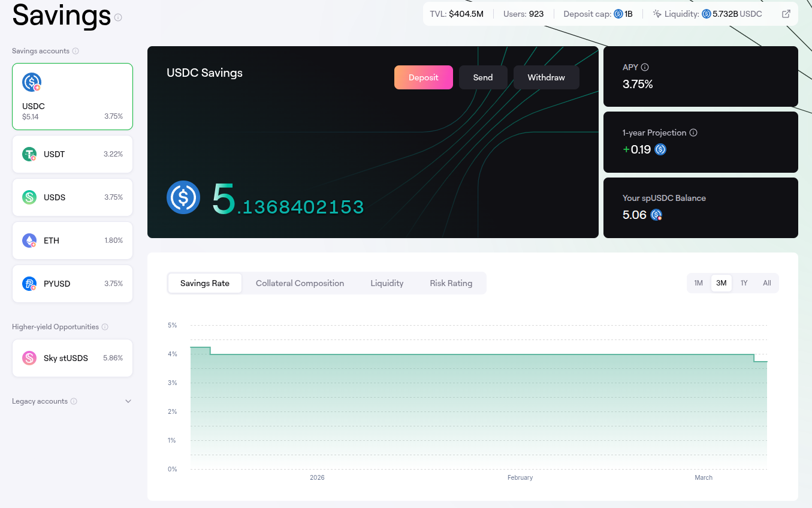The image size is (812, 508).
Task: Open external link icon in stats bar
Action: click(786, 14)
